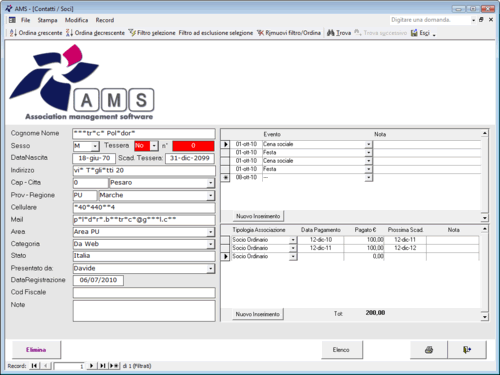Click the DataRegistrazione field

[x=98, y=280]
